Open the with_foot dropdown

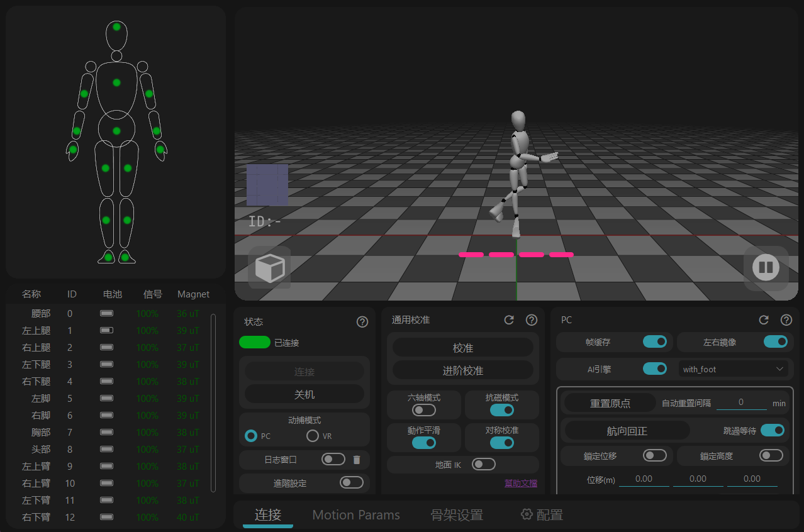tap(733, 369)
